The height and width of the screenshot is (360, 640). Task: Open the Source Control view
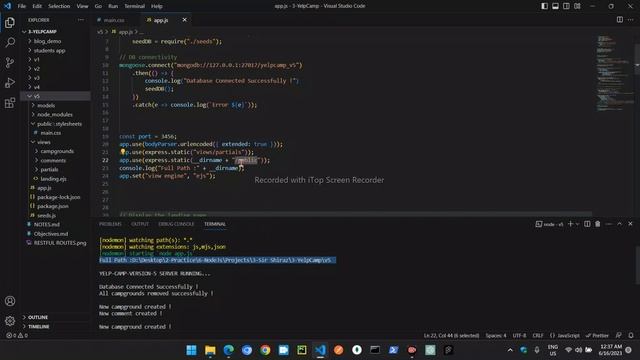click(10, 62)
